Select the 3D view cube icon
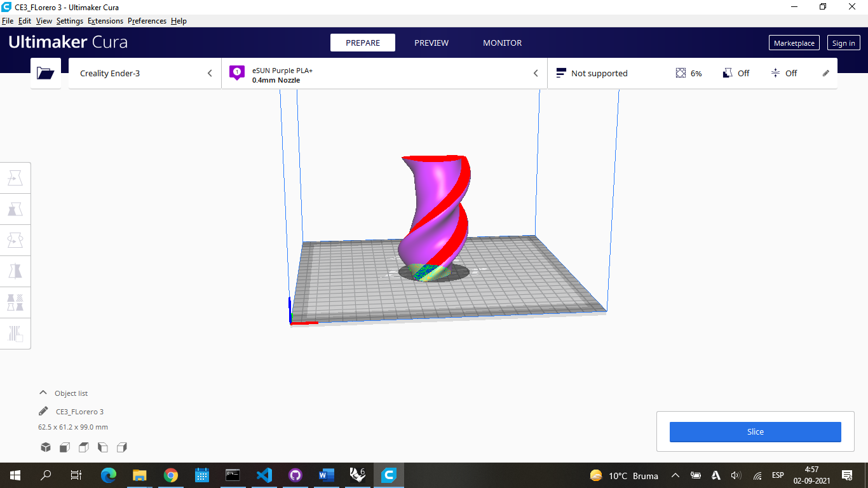Screen dimensions: 868x488 click(45, 447)
